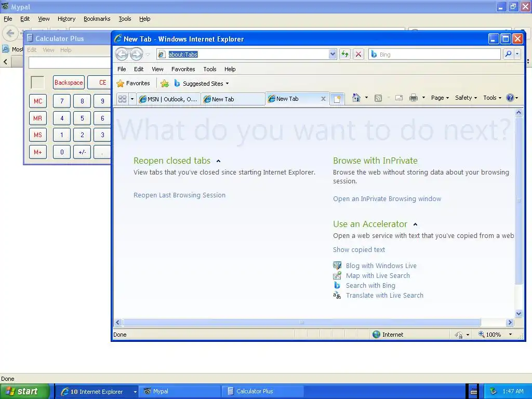532x399 pixels.
Task: Click Map with Live Search accelerator
Action: pyautogui.click(x=378, y=275)
